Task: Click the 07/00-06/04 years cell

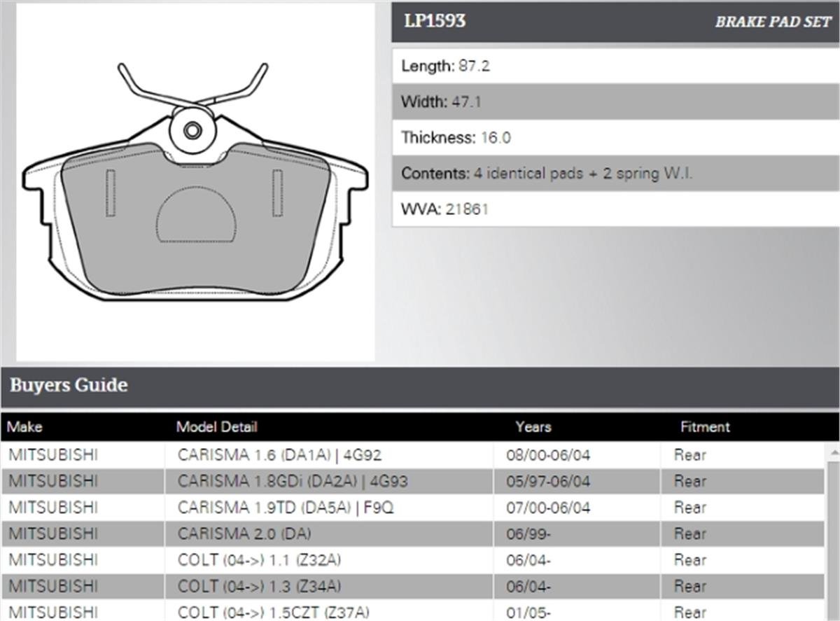Action: [577, 508]
